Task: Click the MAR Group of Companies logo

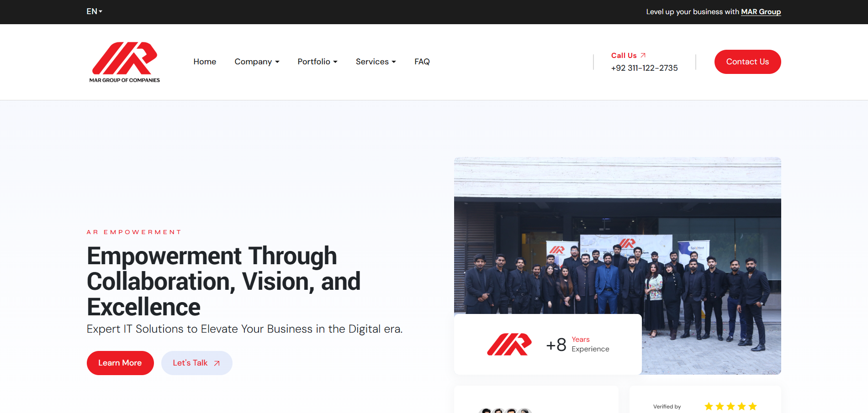Action: pyautogui.click(x=124, y=62)
